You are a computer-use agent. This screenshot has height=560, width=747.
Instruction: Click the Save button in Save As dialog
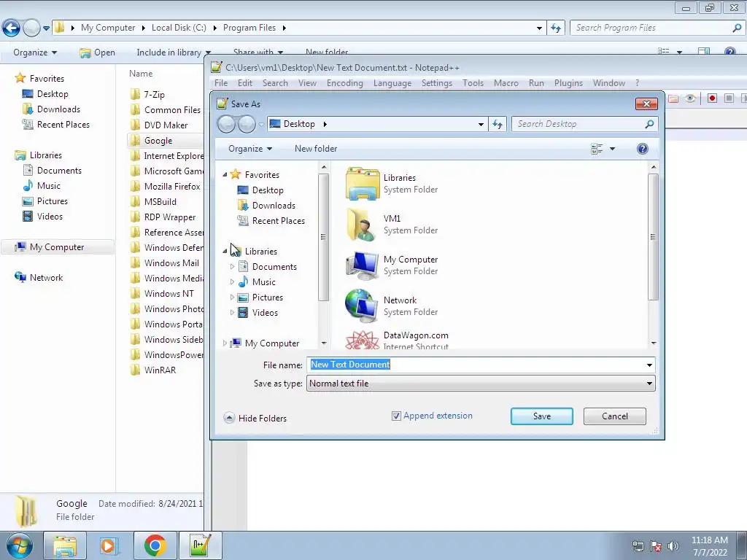pyautogui.click(x=542, y=416)
